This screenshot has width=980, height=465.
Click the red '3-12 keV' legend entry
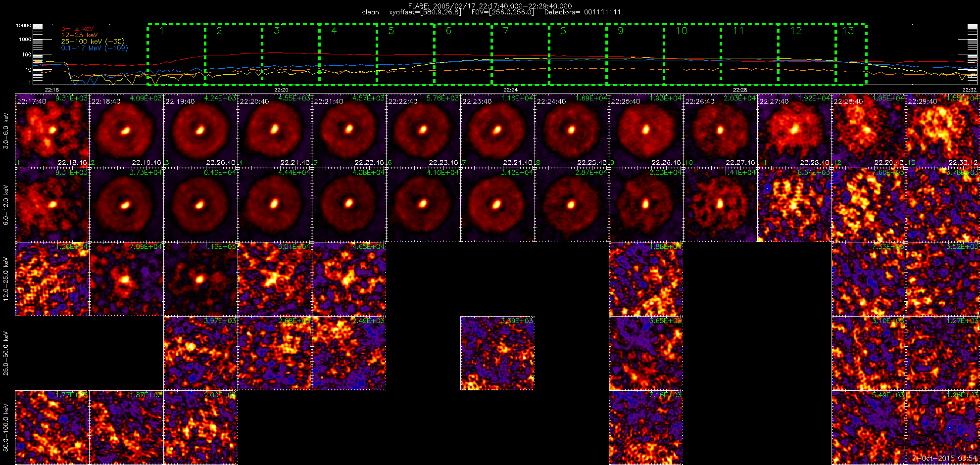point(77,29)
